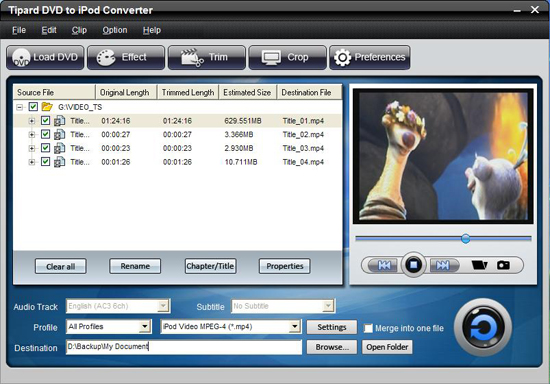
Task: Open the Edit menu
Action: (49, 30)
